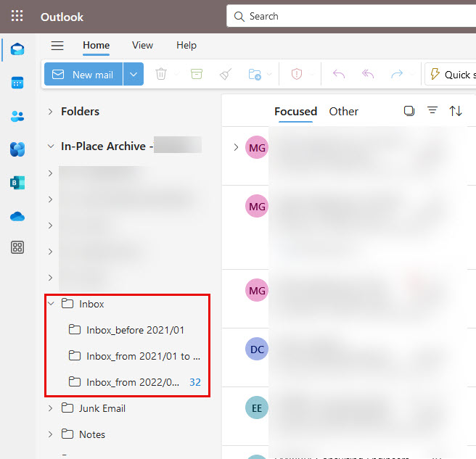Click the Sweep broom icon
The image size is (476, 459).
pos(226,74)
